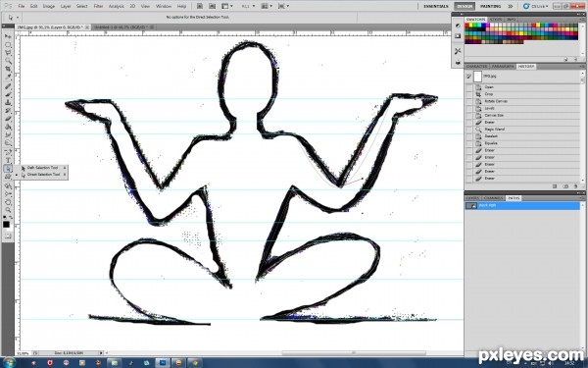Viewport: 588px width, 368px height.
Task: Select the Eyedropper tool
Action: tap(8, 77)
